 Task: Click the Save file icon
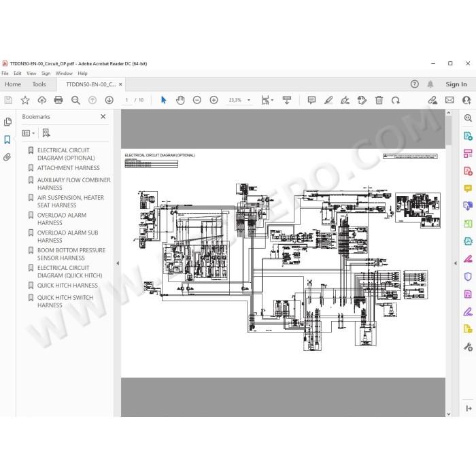pos(8,100)
